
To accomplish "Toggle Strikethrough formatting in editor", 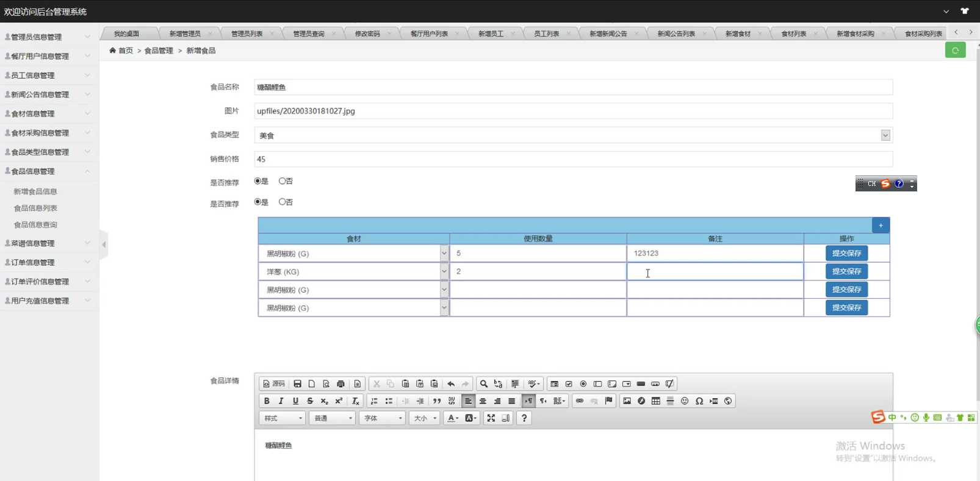I will (310, 401).
